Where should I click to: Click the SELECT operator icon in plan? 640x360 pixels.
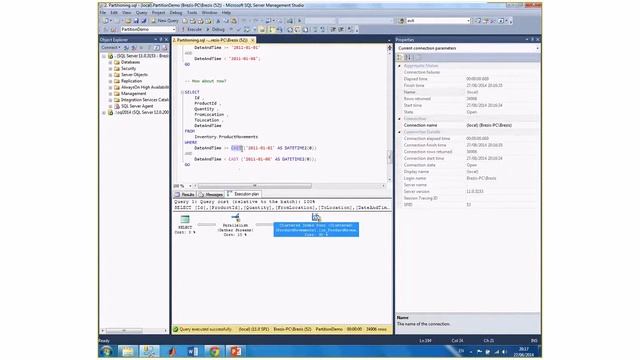(185, 219)
